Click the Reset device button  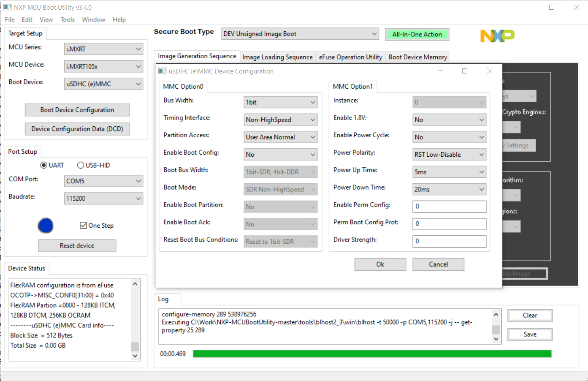(77, 245)
